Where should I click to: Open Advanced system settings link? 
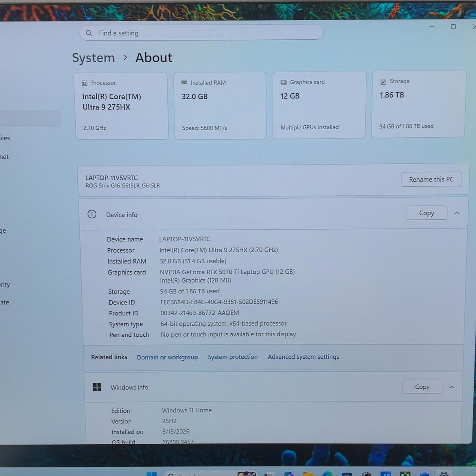pyautogui.click(x=303, y=357)
